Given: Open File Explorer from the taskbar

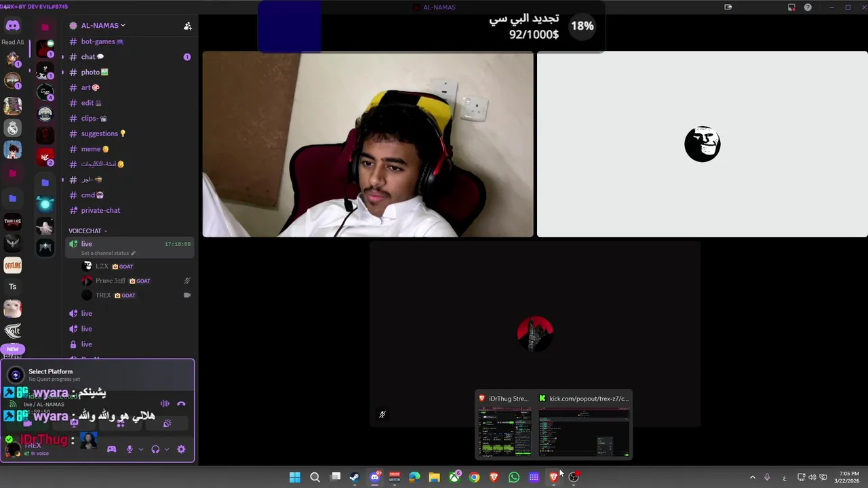Looking at the screenshot, I should [434, 477].
